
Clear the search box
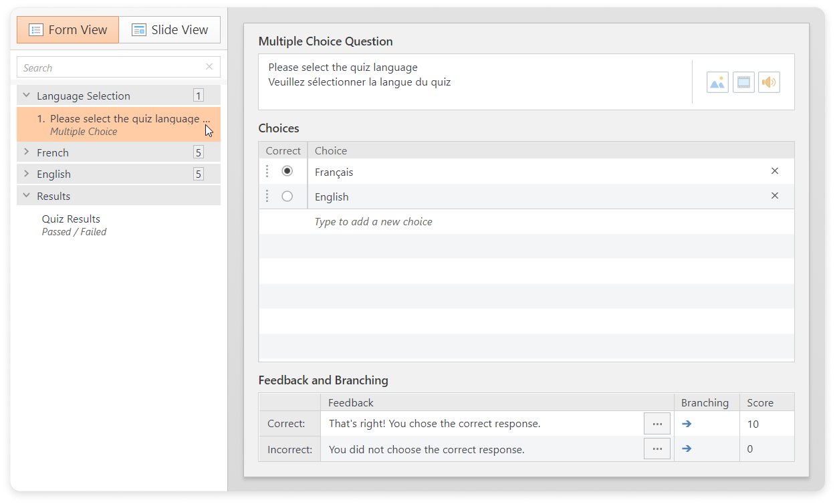[209, 67]
